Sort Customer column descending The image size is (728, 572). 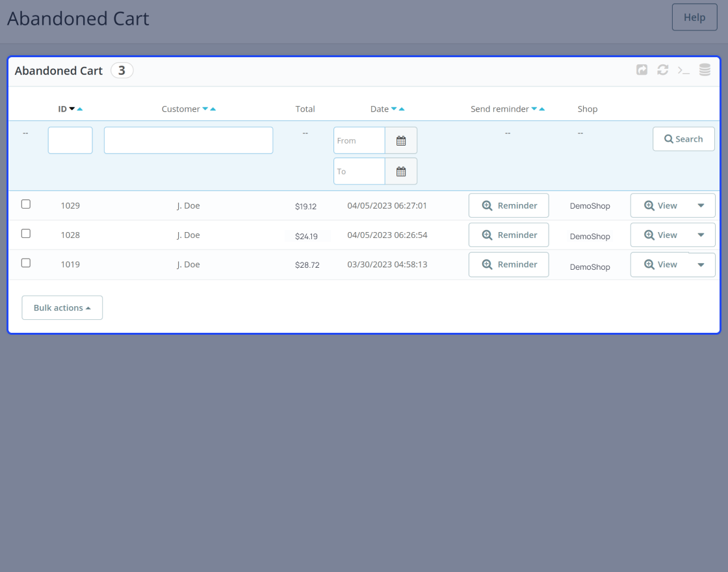(205, 109)
